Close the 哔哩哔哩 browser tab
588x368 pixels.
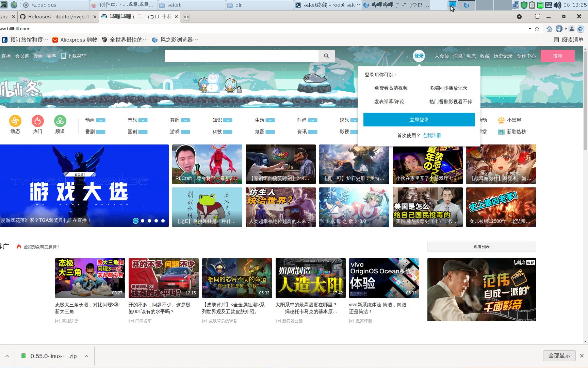point(176,16)
